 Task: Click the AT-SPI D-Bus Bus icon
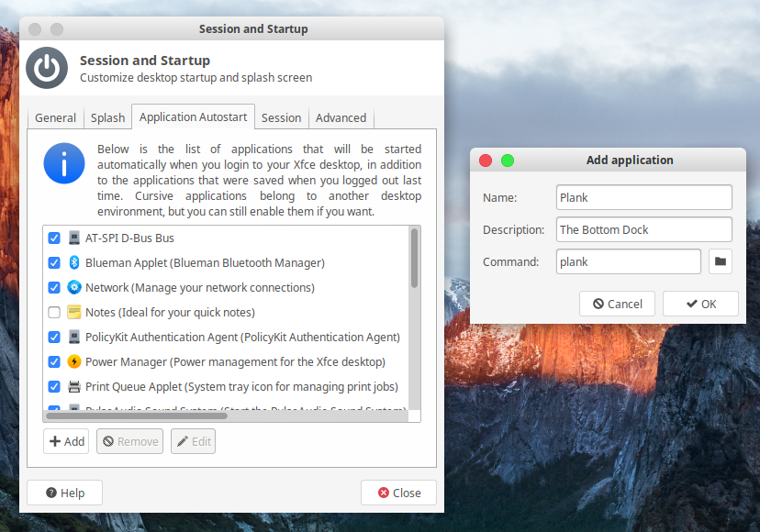pos(73,238)
